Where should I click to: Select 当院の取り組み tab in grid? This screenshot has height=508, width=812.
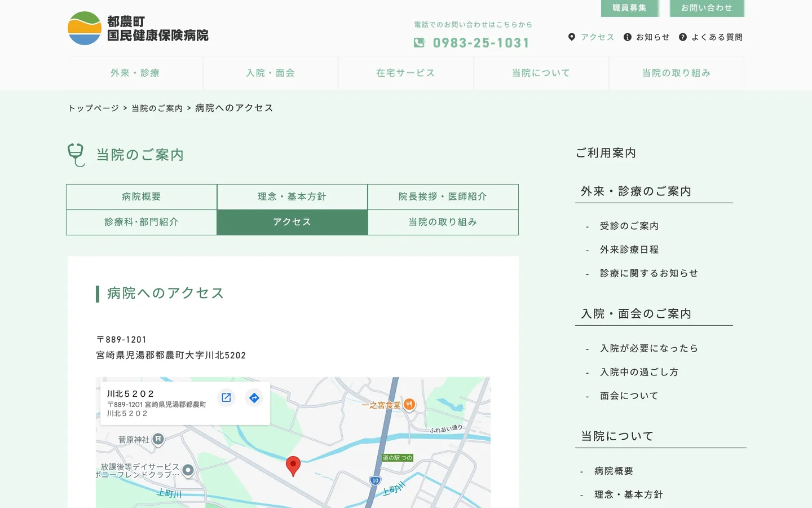click(443, 222)
